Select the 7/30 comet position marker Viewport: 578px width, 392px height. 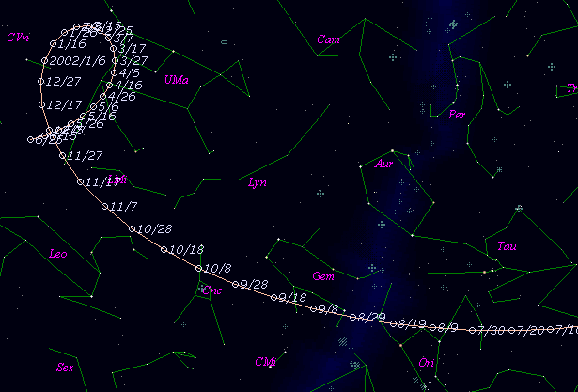pyautogui.click(x=472, y=330)
